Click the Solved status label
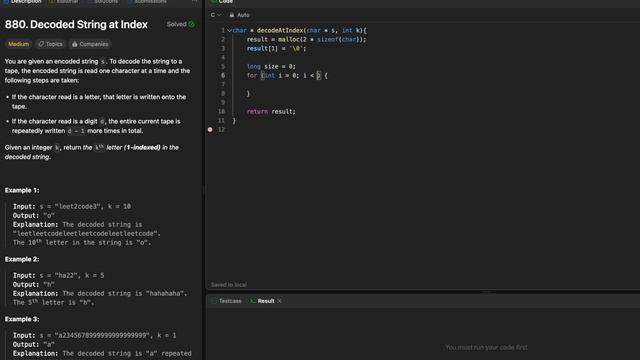Screen dimensions: 640x360 coord(176,24)
